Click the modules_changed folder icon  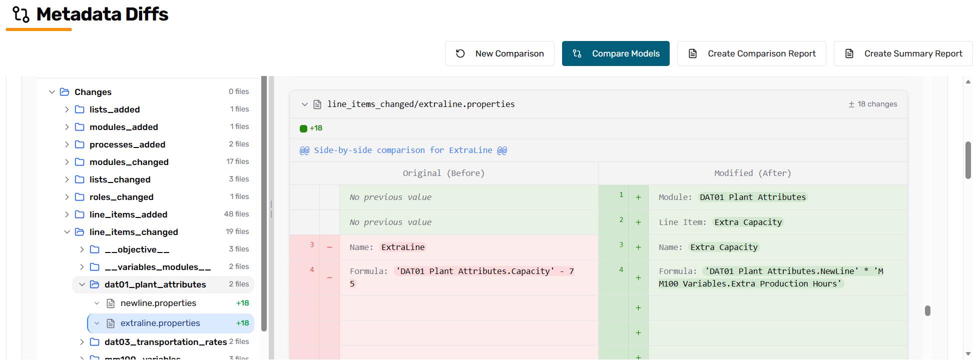pyautogui.click(x=80, y=162)
